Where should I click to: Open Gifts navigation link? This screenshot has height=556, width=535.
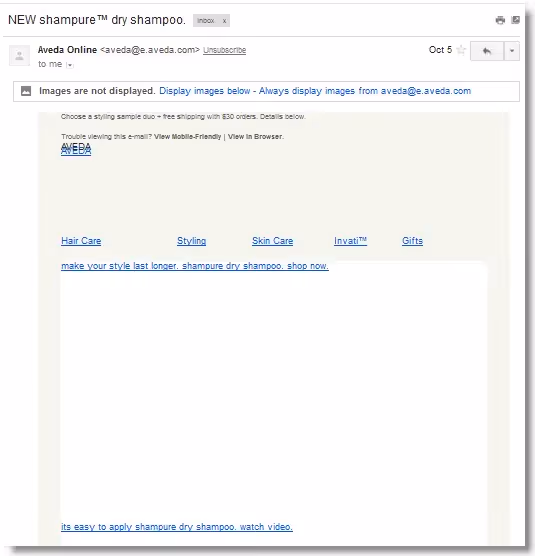pyautogui.click(x=412, y=241)
